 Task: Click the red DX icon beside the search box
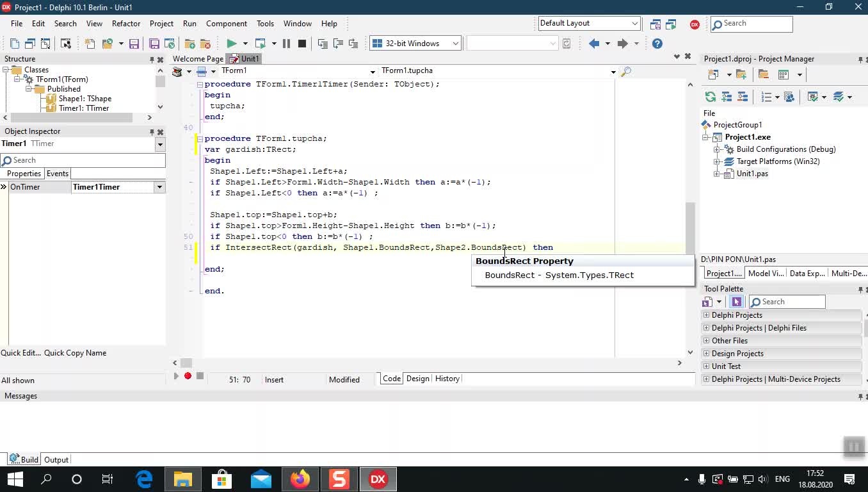[x=695, y=24]
